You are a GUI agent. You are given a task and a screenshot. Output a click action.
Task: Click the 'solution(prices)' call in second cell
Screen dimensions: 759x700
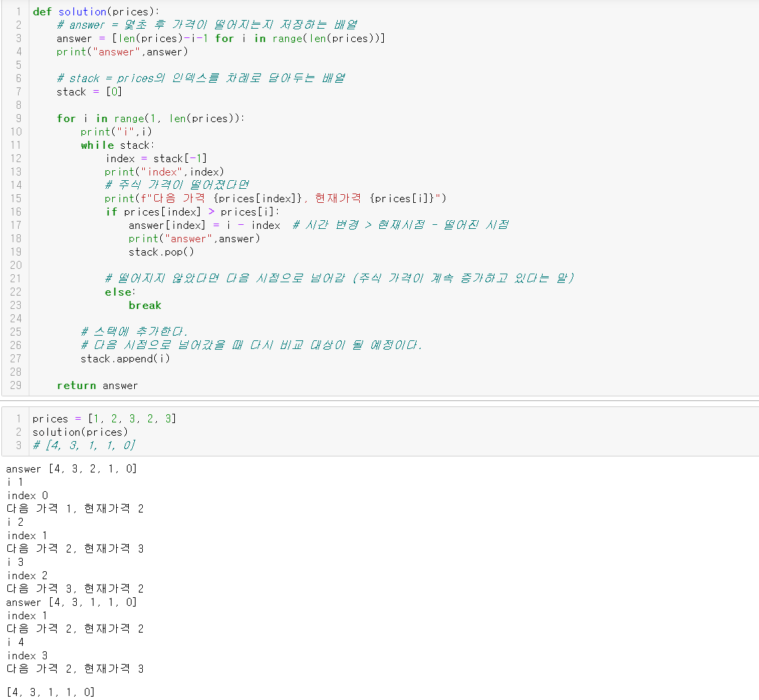point(80,432)
